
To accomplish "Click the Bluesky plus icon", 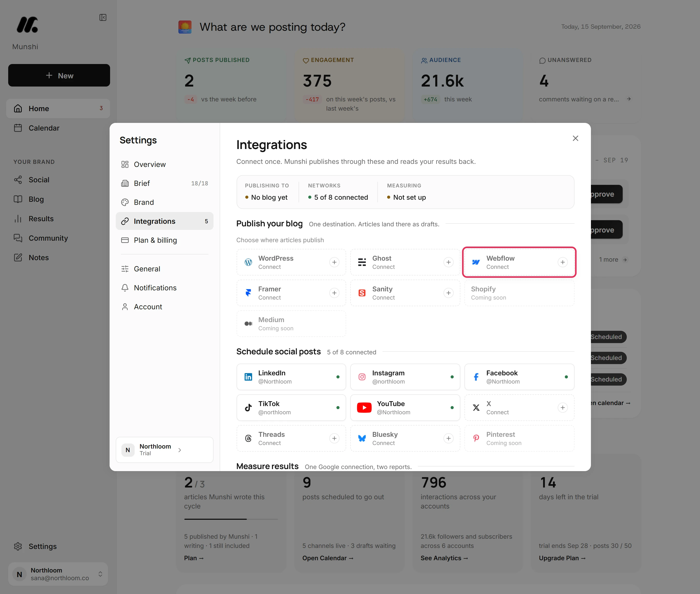I will (x=448, y=438).
